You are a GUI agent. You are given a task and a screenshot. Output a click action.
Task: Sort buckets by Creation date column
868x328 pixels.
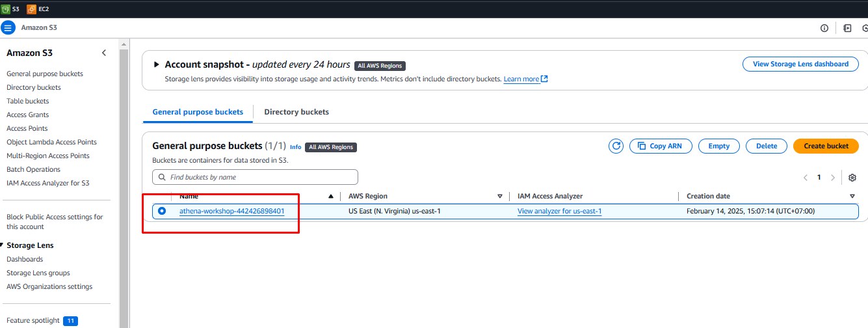coord(852,196)
